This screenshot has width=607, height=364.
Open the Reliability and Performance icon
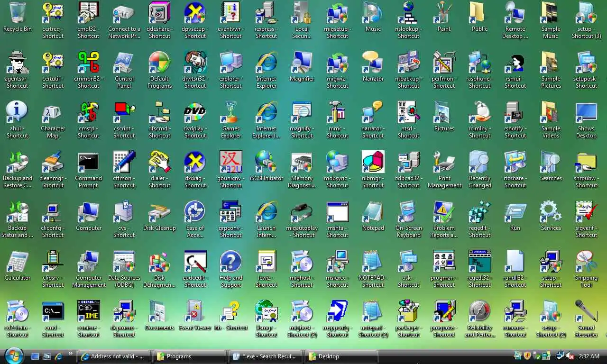coord(479,319)
